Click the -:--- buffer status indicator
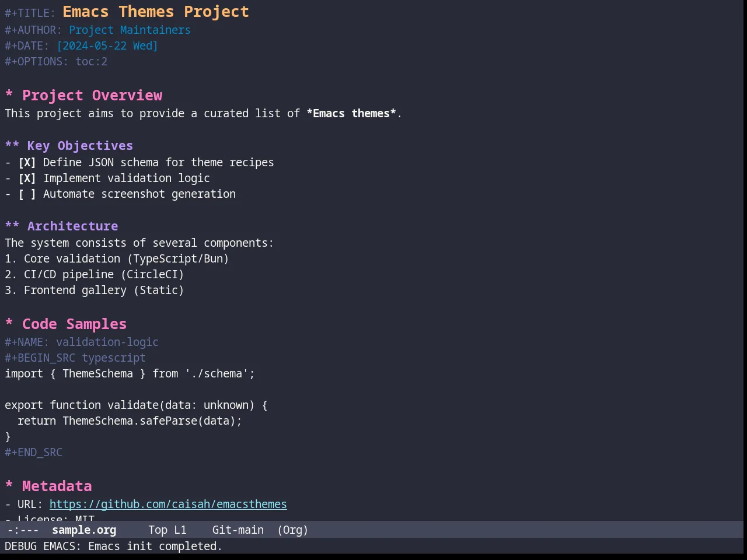Image resolution: width=747 pixels, height=560 pixels. coord(23,530)
